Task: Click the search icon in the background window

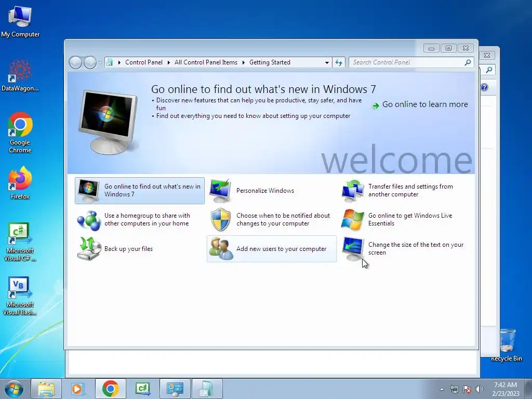Action: [x=489, y=70]
